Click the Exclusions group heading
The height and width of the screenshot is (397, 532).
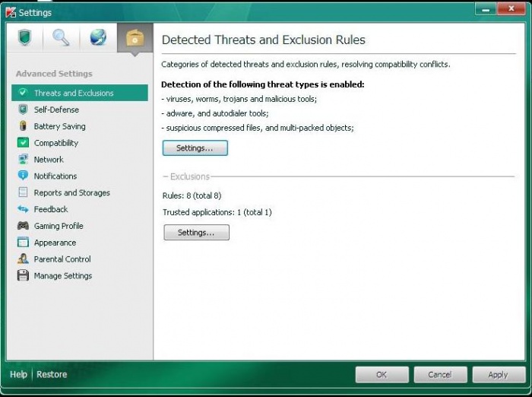click(x=190, y=176)
